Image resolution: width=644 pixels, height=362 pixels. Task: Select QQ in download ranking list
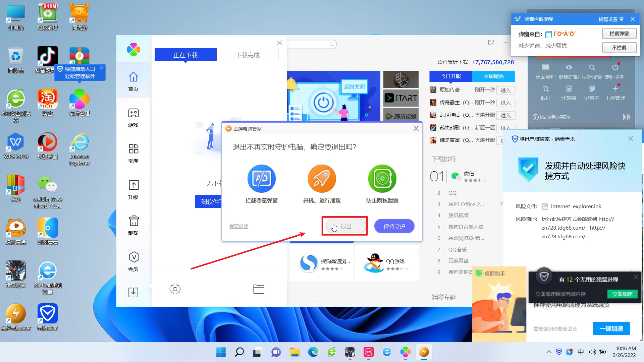(x=452, y=193)
